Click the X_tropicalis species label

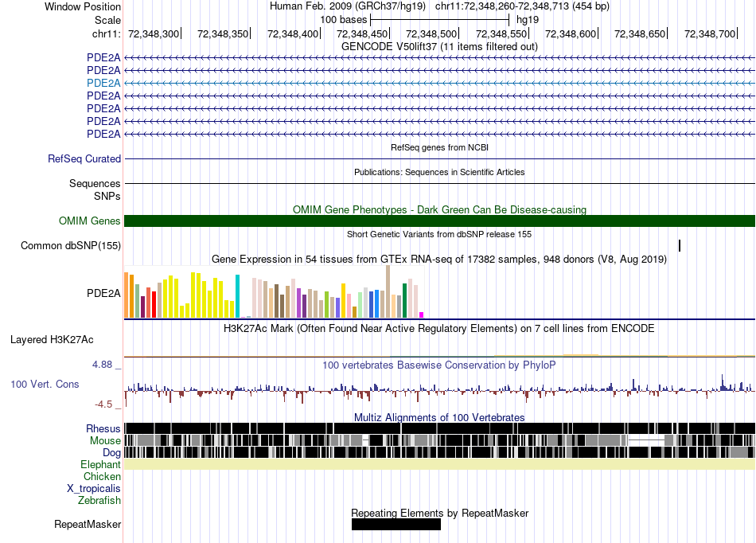[94, 489]
